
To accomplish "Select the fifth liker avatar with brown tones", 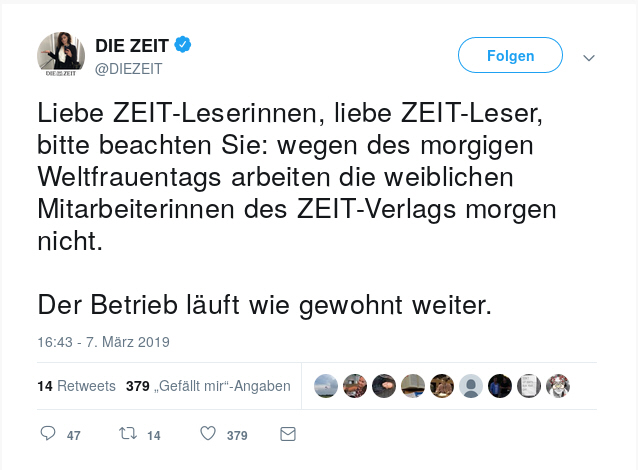I will pyautogui.click(x=442, y=386).
